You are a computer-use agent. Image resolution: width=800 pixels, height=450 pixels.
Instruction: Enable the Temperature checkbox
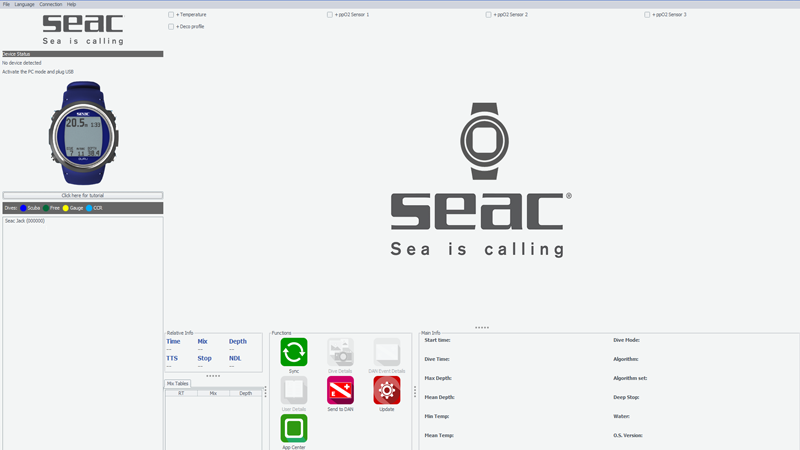(x=171, y=15)
